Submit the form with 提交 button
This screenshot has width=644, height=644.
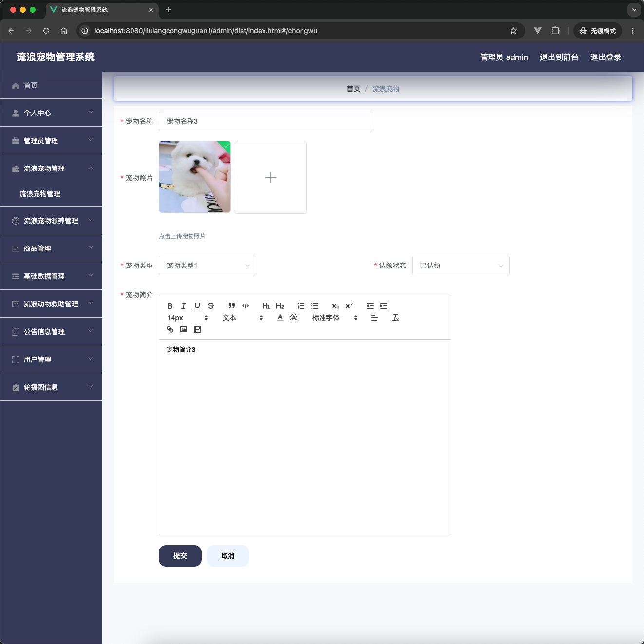(x=180, y=556)
